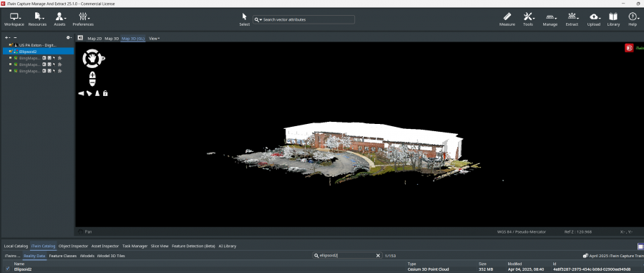Screen dimensions: 644x273
Task: Open the AI Library tab
Action: tap(228, 246)
